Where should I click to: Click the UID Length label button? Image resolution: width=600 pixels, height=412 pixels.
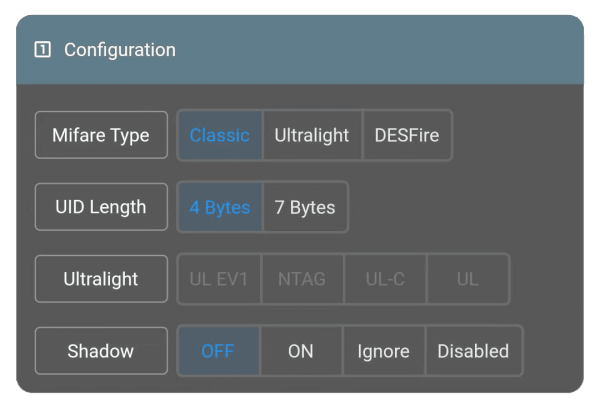(x=101, y=207)
